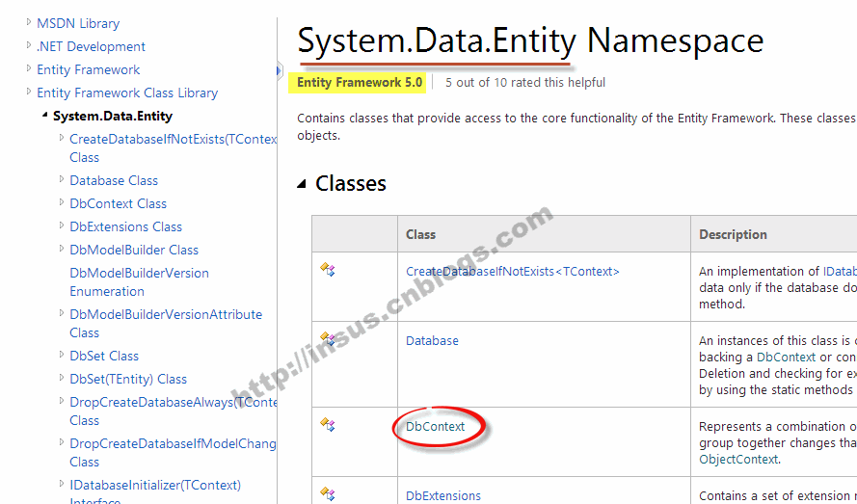
Task: Open .NET Development in navigation tree
Action: tap(91, 46)
